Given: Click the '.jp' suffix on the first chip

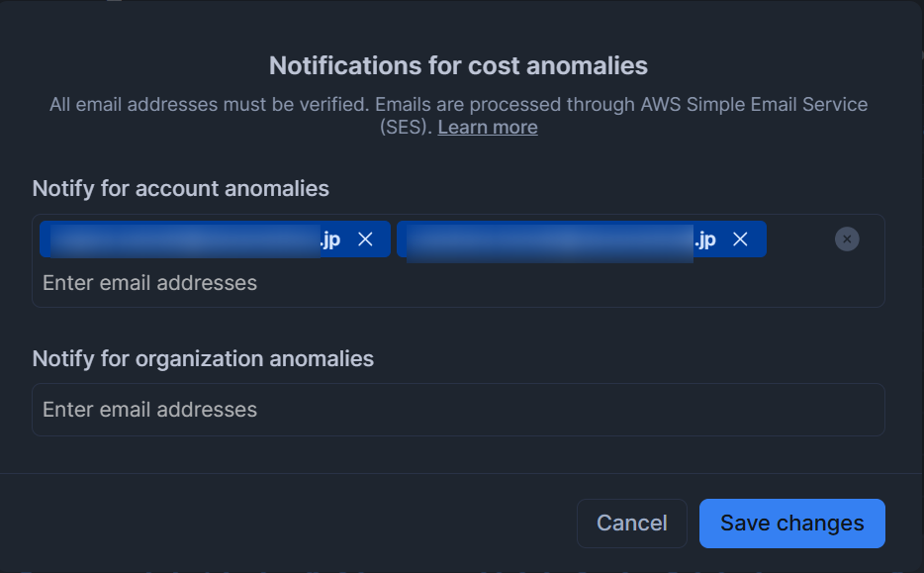Looking at the screenshot, I should [330, 239].
